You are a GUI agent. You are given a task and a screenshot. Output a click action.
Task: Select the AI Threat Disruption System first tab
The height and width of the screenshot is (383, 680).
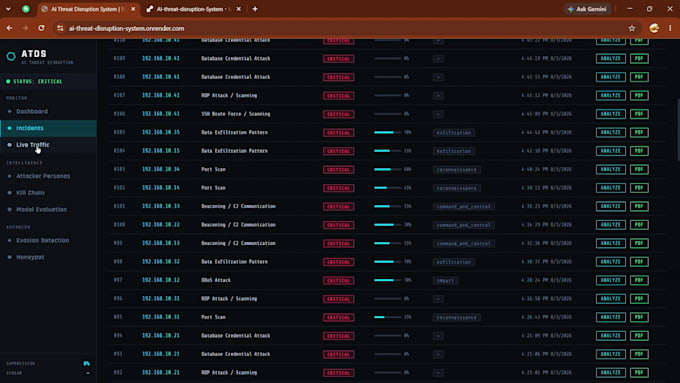click(88, 9)
